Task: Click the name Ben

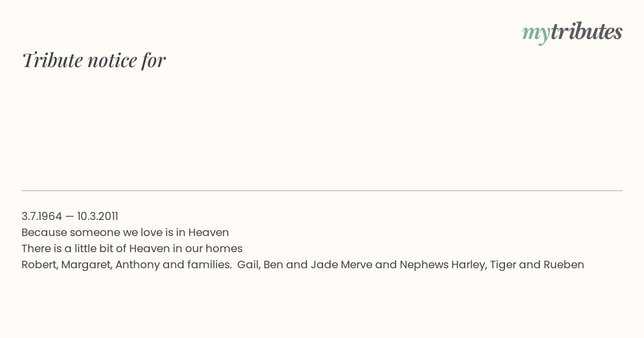Action: coord(273,264)
